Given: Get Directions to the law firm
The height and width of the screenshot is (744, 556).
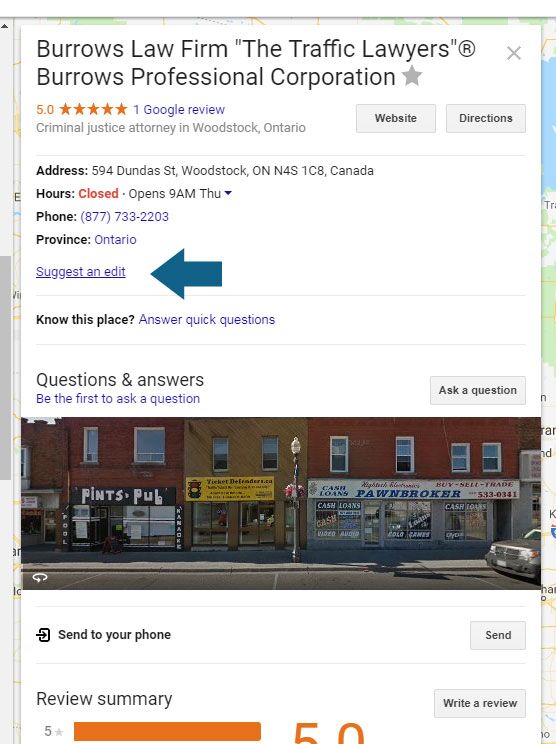Looking at the screenshot, I should pyautogui.click(x=486, y=118).
